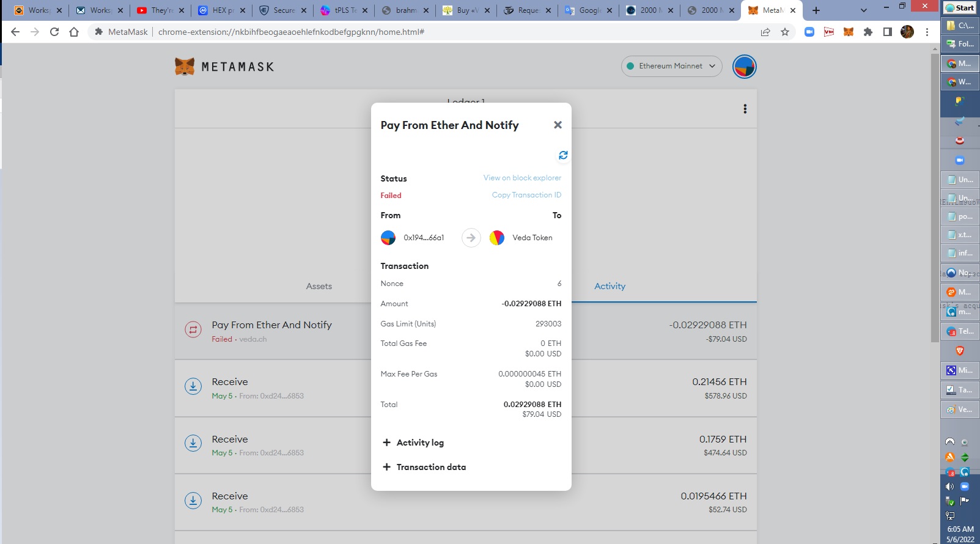Open View on block explorer link
This screenshot has height=544, width=980.
(x=522, y=178)
